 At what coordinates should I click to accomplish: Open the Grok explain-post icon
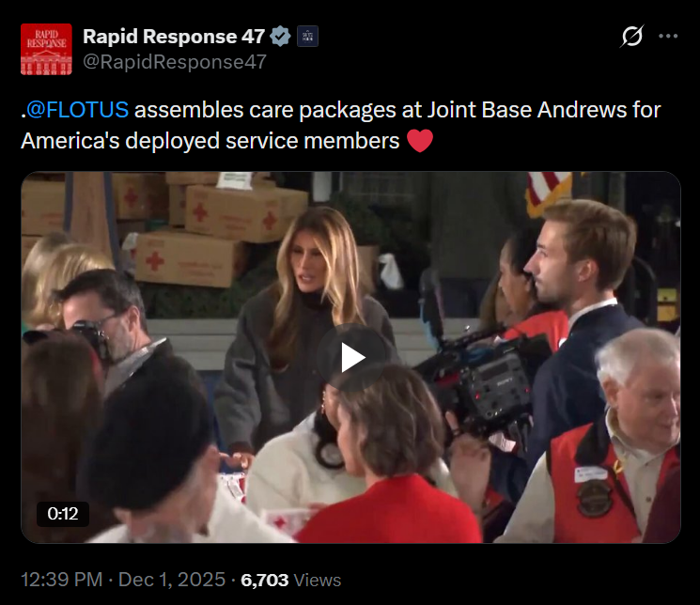(631, 36)
